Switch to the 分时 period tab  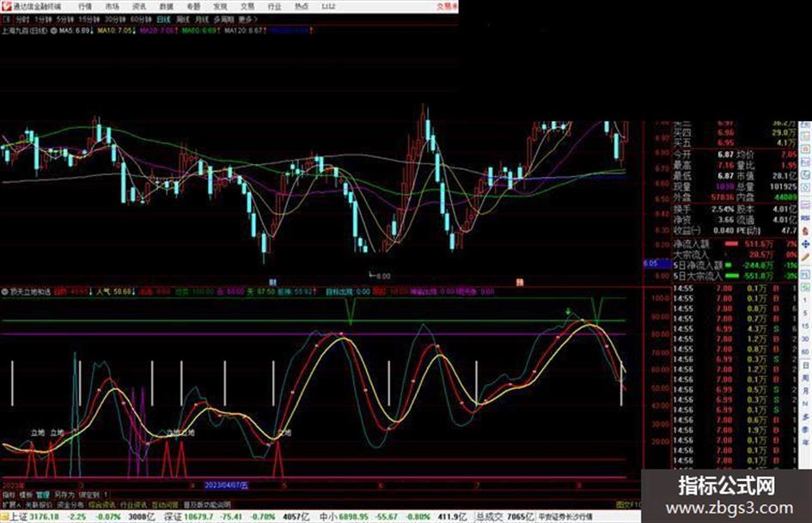[22, 19]
